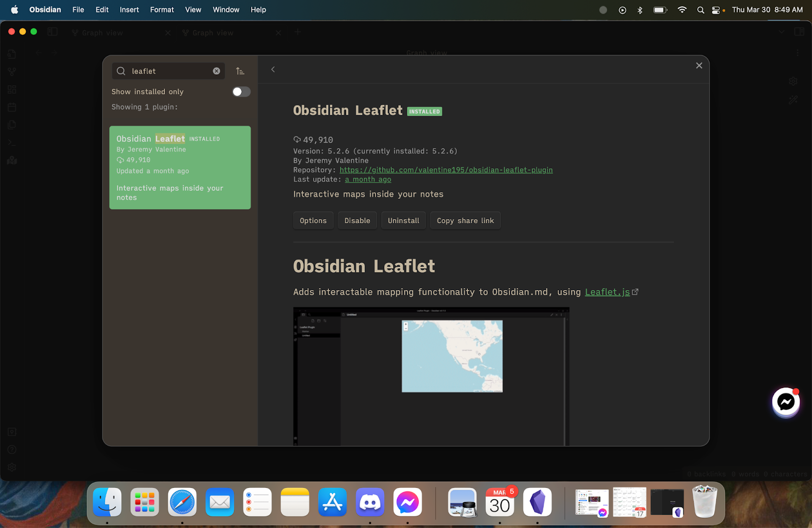Open the 'a month ago' last update link
The image size is (812, 528).
tap(368, 180)
